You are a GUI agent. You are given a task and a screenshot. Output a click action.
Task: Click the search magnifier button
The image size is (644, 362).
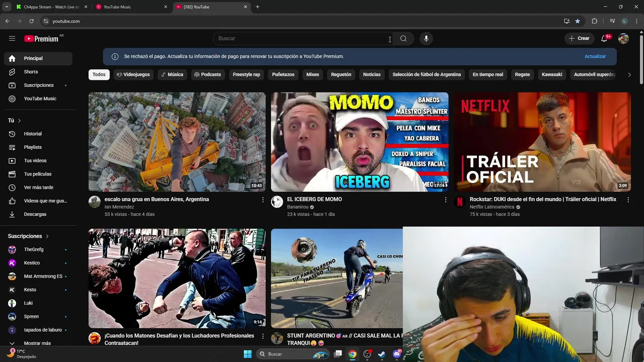[403, 39]
